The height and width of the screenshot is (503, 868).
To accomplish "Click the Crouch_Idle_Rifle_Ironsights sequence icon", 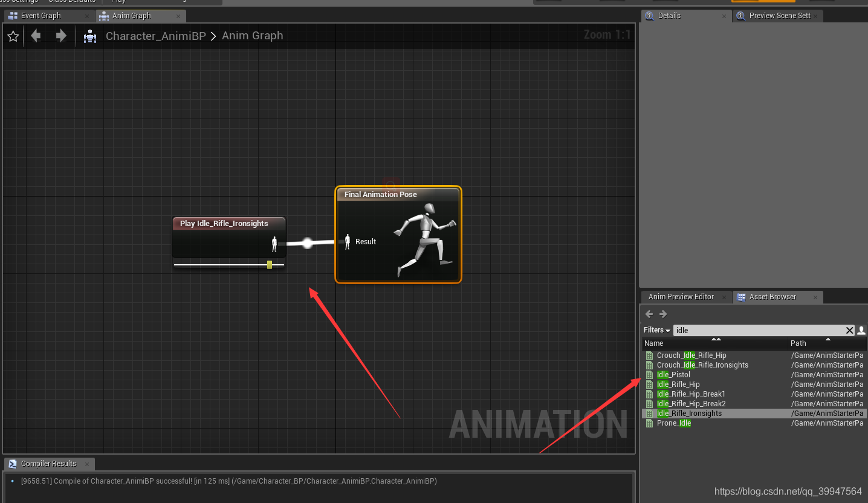I will 650,365.
